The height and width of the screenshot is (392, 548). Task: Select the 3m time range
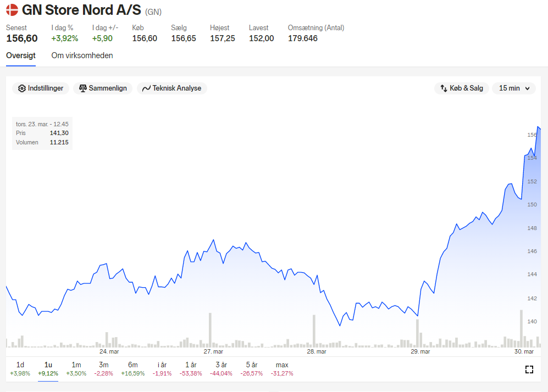coord(103,369)
